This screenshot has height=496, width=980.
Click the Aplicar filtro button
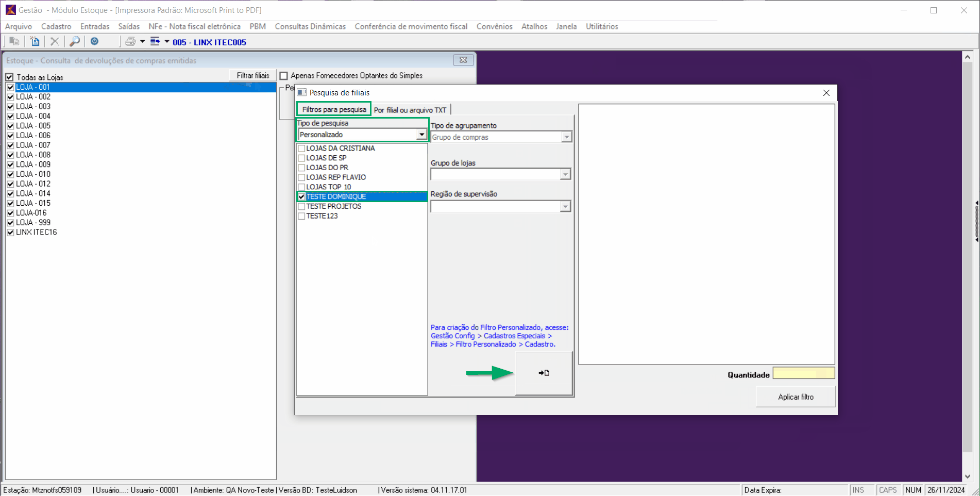tap(796, 397)
